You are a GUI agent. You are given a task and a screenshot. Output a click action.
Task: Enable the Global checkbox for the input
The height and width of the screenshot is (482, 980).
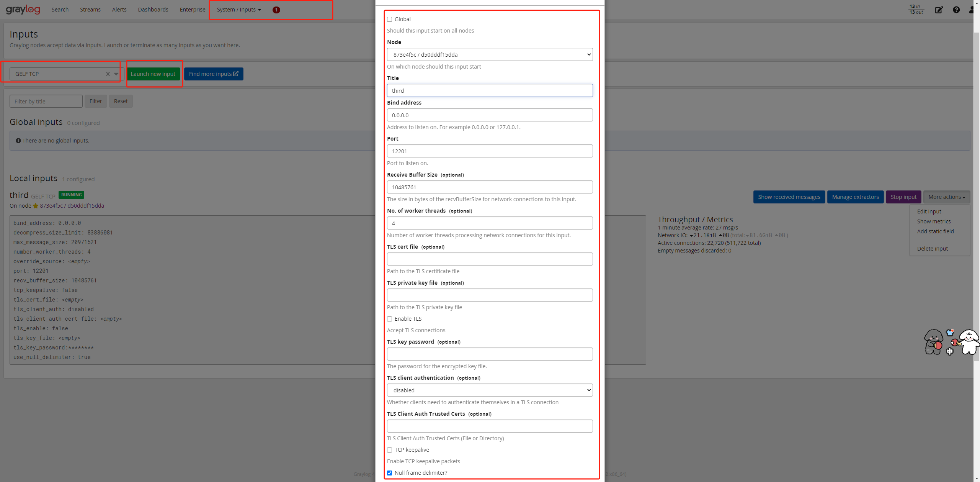390,19
